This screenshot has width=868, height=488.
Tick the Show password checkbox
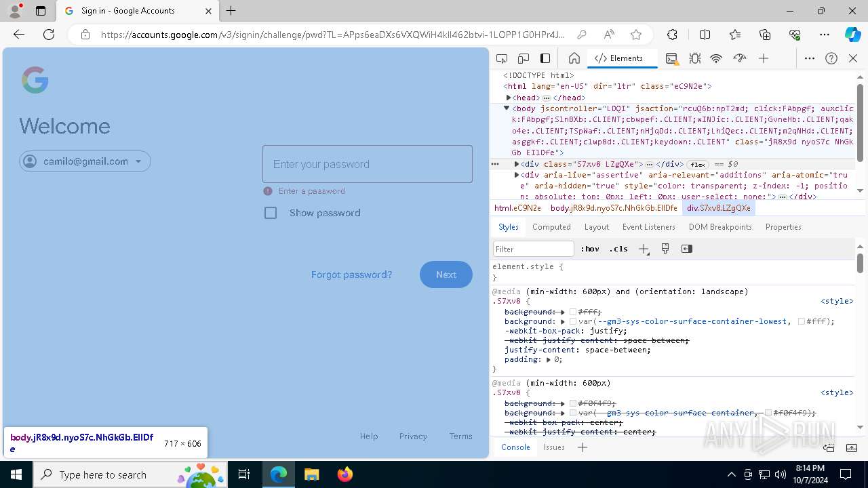[271, 213]
